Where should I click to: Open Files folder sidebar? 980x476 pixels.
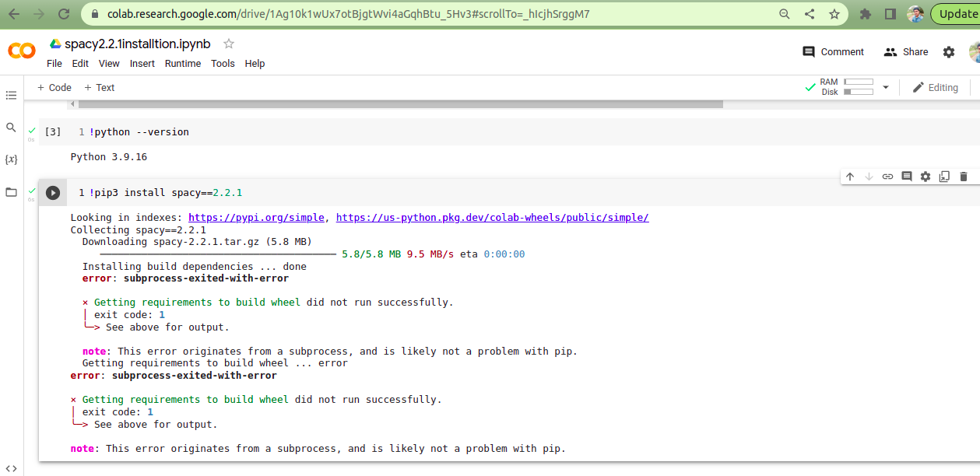[x=11, y=191]
